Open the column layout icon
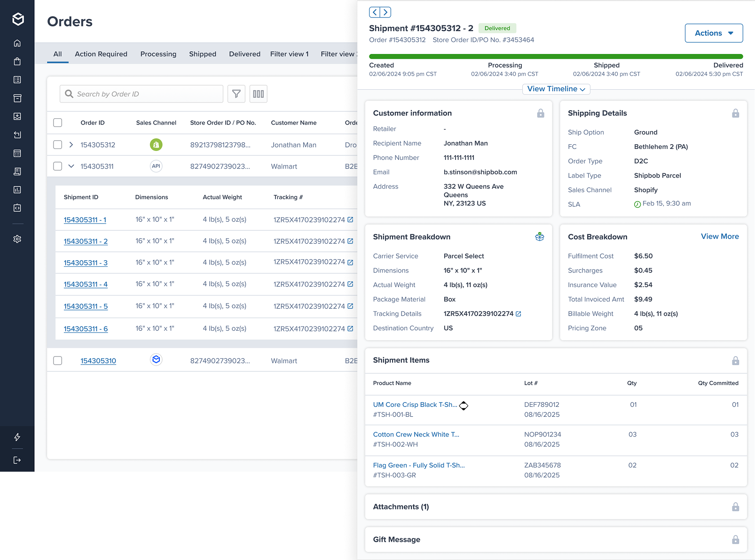Image resolution: width=755 pixels, height=560 pixels. [x=259, y=94]
